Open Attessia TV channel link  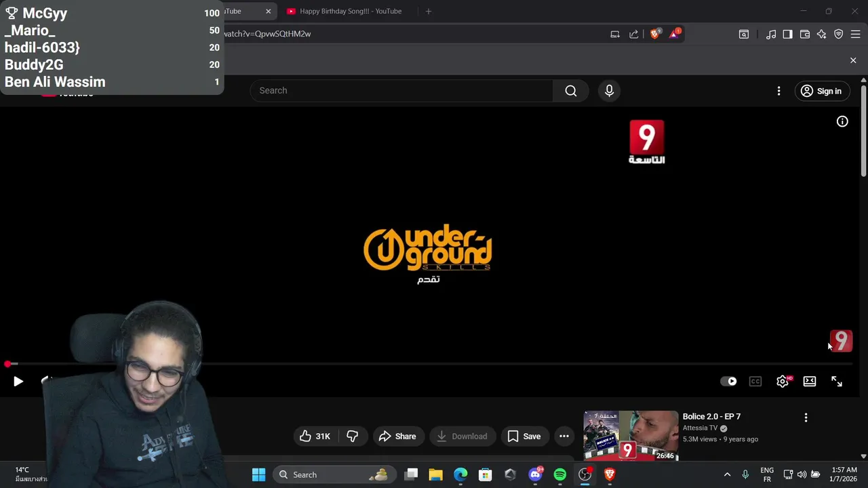(x=700, y=428)
